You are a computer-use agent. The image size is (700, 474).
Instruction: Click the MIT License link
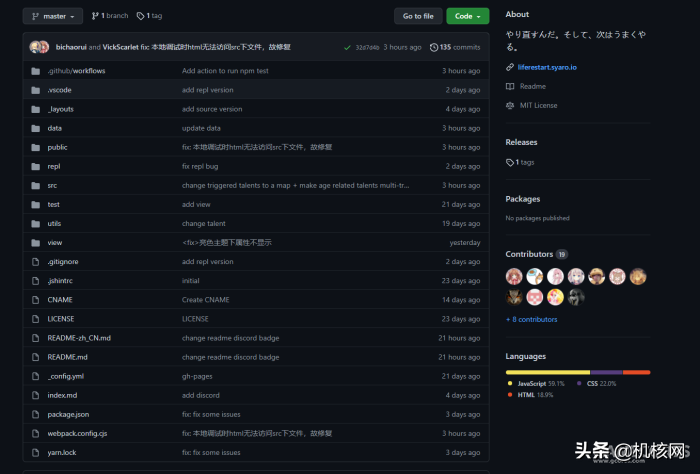(x=538, y=106)
